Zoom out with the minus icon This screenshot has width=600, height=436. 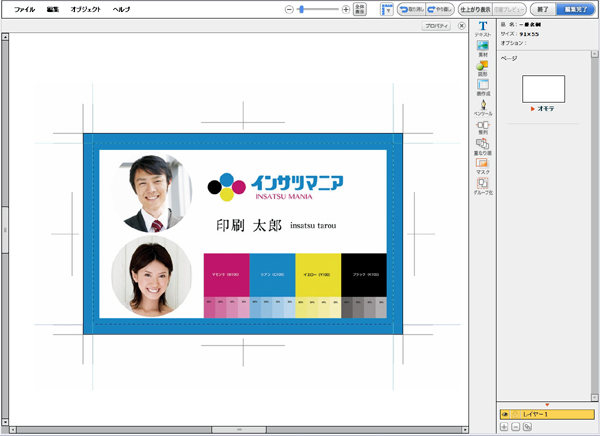[289, 10]
